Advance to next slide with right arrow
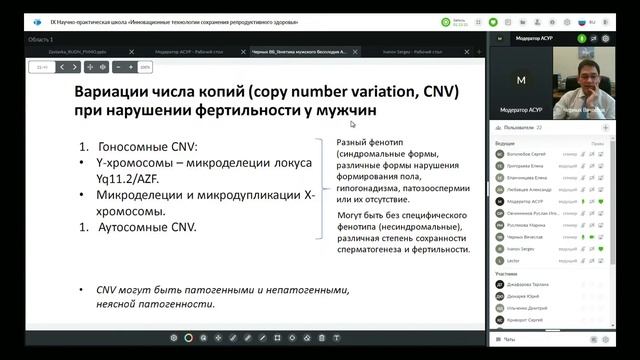This screenshot has height=360, width=640. click(75, 67)
